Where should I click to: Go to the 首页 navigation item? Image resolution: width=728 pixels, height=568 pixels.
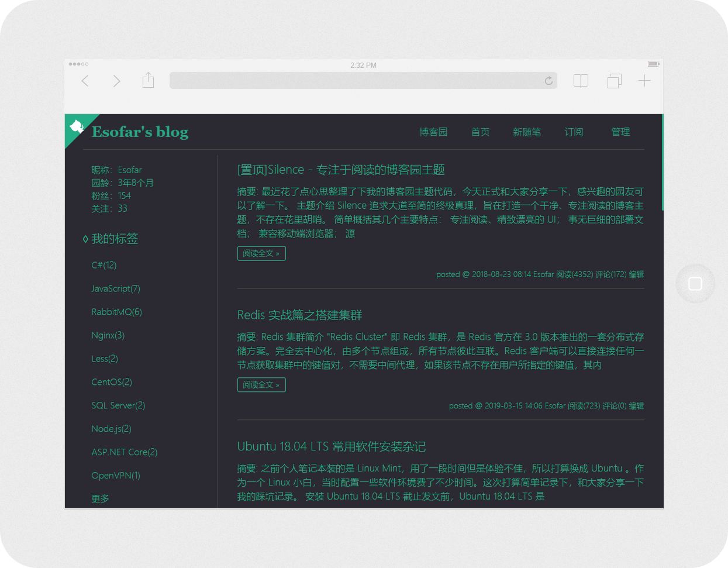click(480, 132)
